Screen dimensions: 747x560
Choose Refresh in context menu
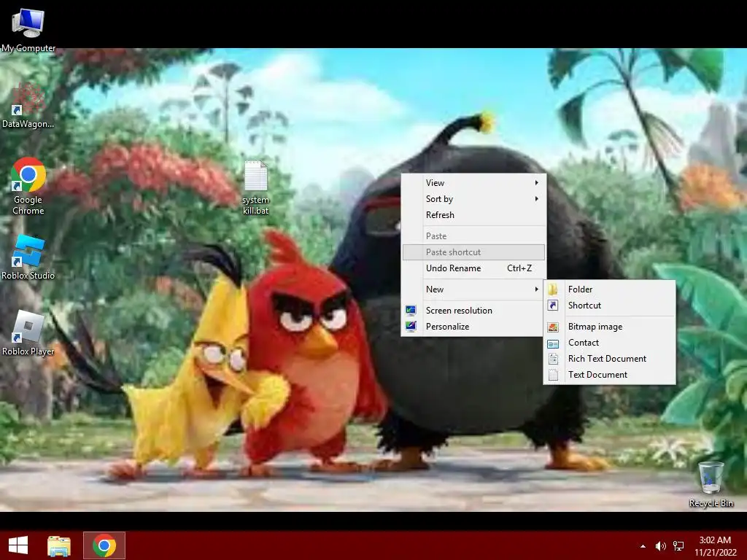474,215
